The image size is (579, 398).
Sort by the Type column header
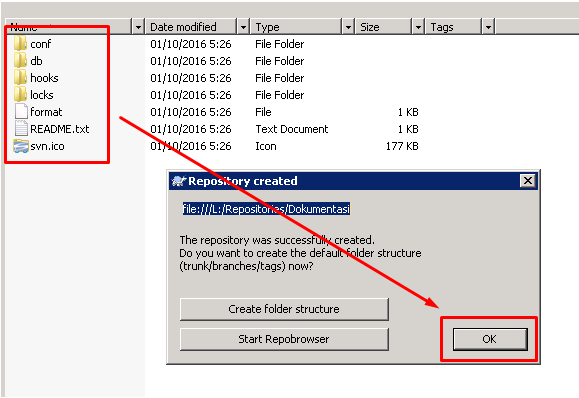pyautogui.click(x=296, y=27)
